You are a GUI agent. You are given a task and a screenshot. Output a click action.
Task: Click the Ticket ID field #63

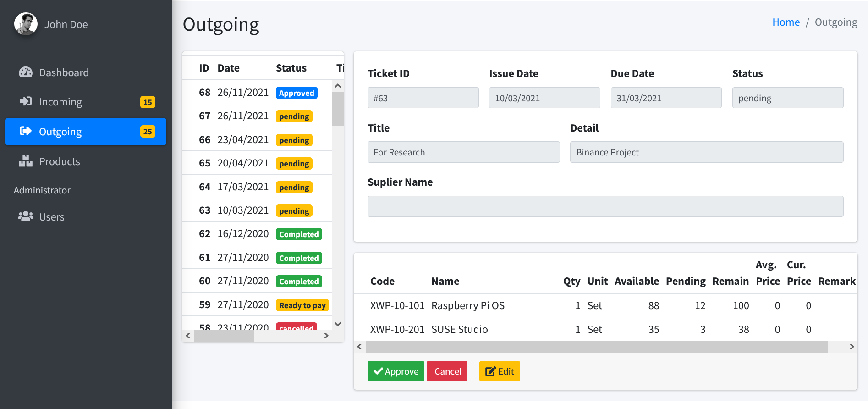pos(423,98)
